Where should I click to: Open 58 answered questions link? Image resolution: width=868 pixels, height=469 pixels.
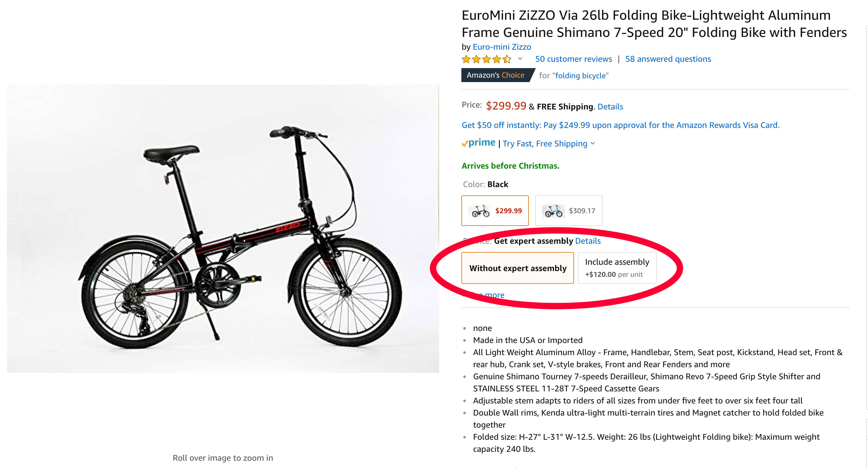click(x=668, y=59)
